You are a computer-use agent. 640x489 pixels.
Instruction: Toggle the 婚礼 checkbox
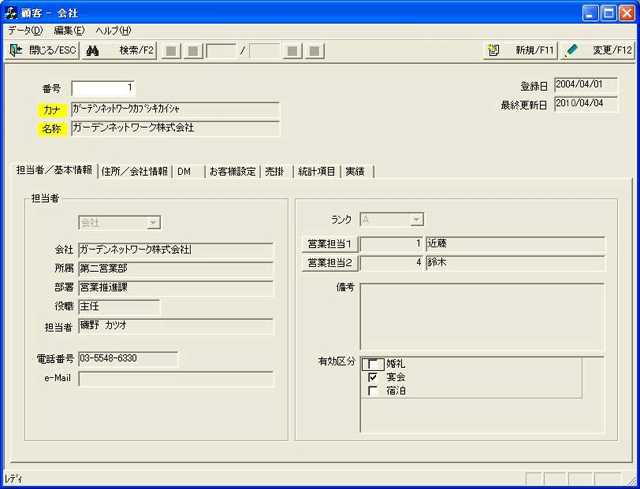tap(373, 364)
